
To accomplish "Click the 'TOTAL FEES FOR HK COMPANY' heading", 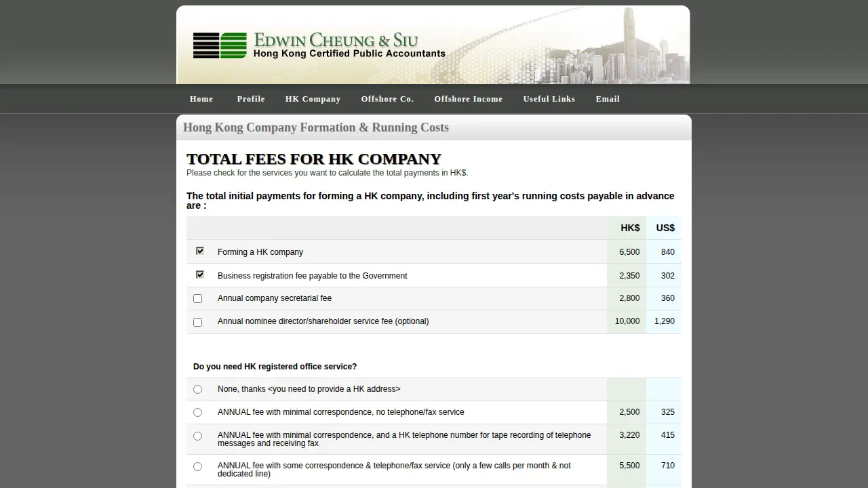I will 314,159.
